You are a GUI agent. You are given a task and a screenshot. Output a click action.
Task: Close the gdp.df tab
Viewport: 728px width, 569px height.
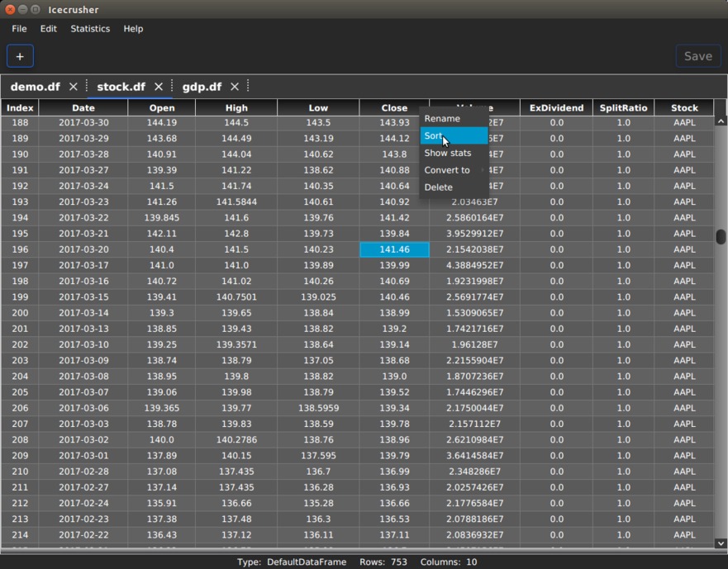point(235,87)
